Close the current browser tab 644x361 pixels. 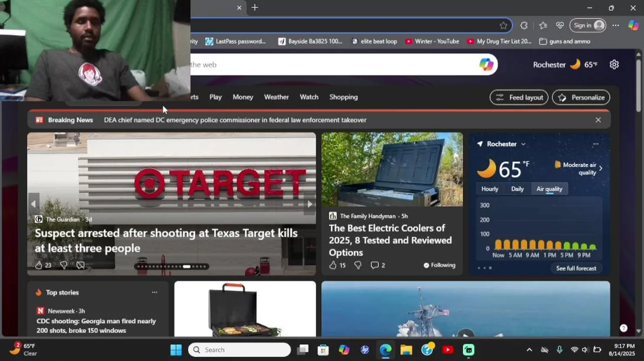tap(239, 8)
